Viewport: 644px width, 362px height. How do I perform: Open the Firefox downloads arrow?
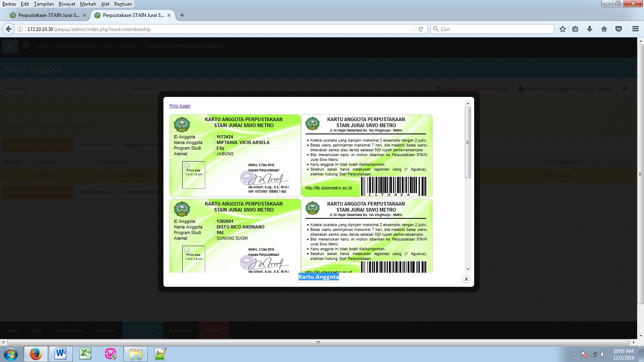pyautogui.click(x=590, y=29)
